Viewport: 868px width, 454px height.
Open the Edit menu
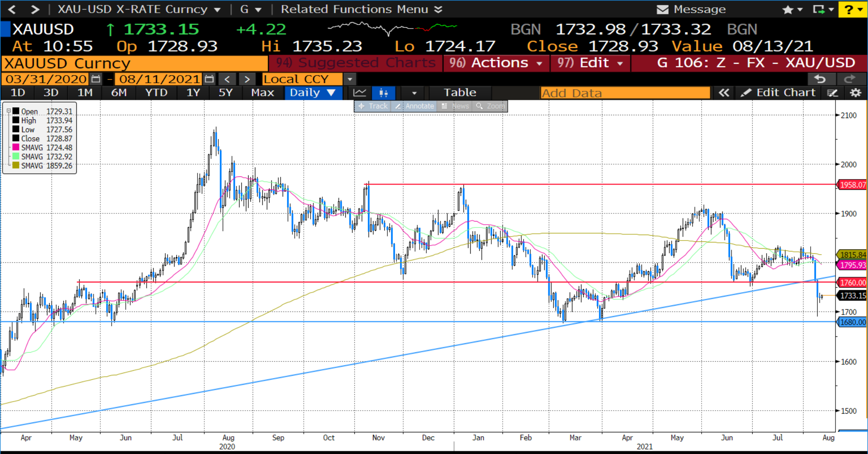click(590, 63)
